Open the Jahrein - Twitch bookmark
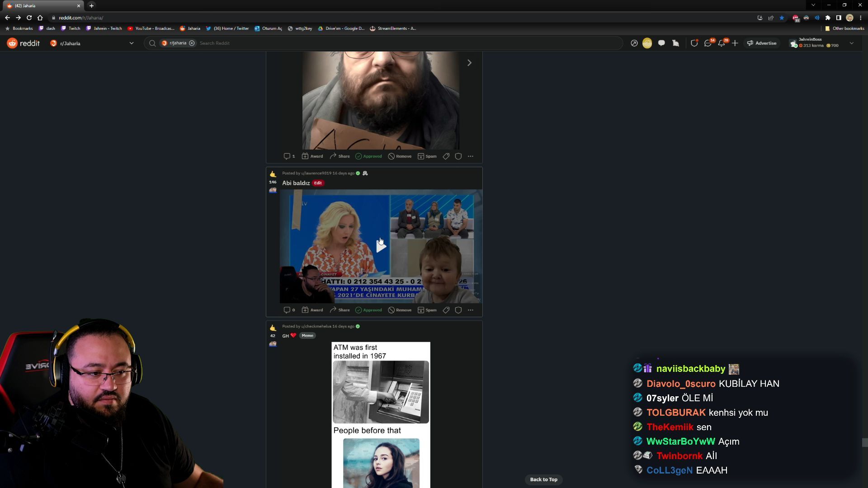The image size is (868, 488). click(x=104, y=28)
